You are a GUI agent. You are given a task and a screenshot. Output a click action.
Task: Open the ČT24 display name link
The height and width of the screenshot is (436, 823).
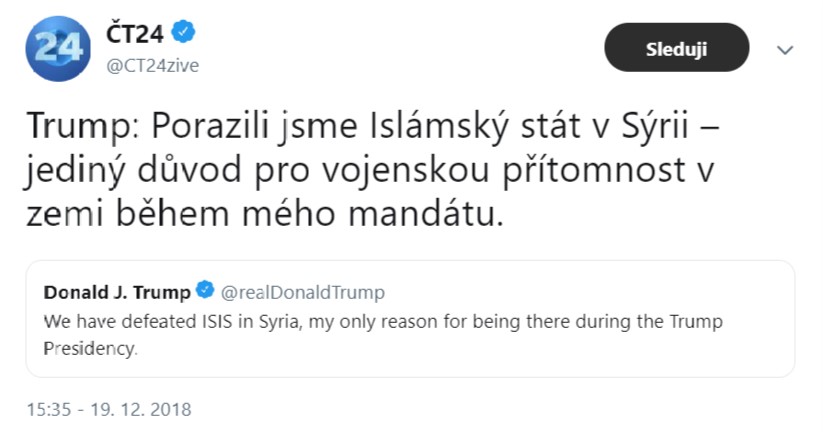pos(135,34)
